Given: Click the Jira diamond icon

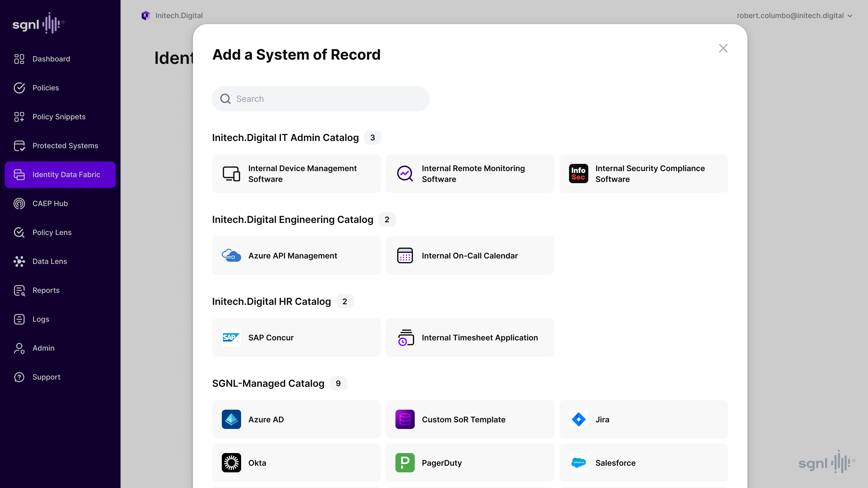Looking at the screenshot, I should (578, 419).
